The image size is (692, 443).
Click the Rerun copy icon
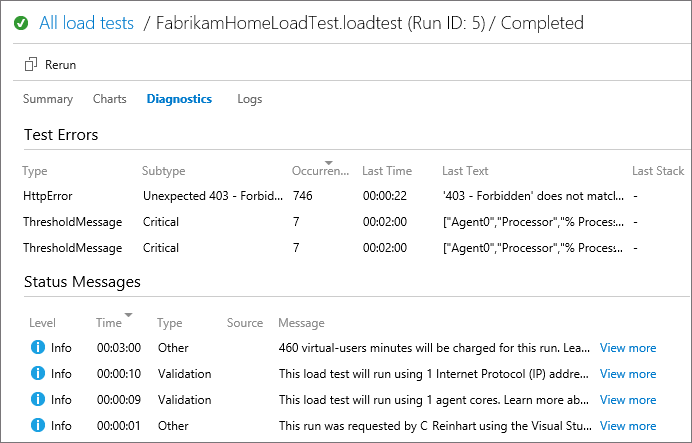[x=31, y=65]
